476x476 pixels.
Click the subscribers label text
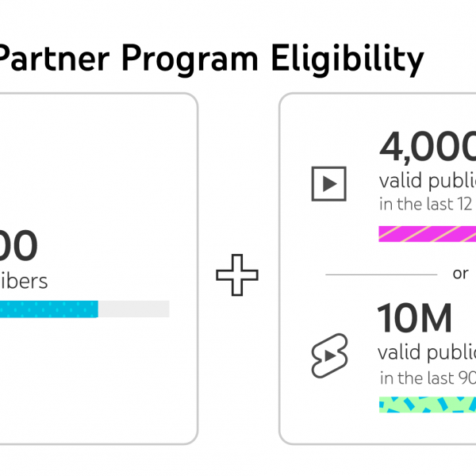(x=24, y=282)
